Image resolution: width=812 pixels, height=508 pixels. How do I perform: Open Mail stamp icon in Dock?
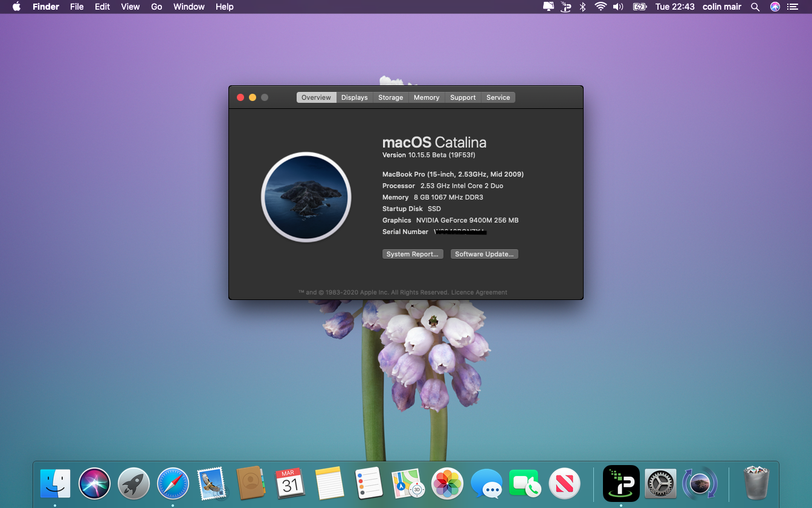point(212,484)
